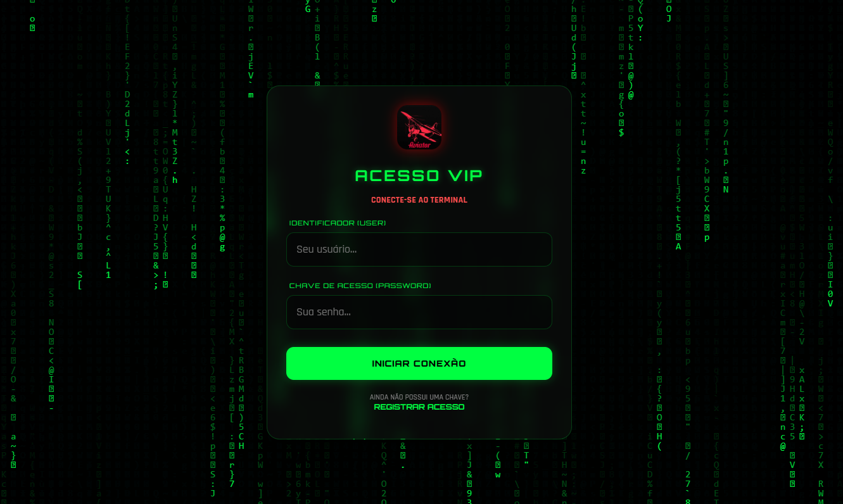Click the (PASSWORD) part of key label

403,286
